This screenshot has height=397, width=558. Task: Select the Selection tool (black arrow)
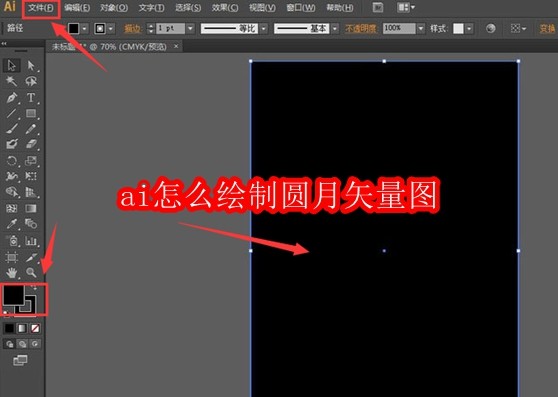pyautogui.click(x=12, y=65)
